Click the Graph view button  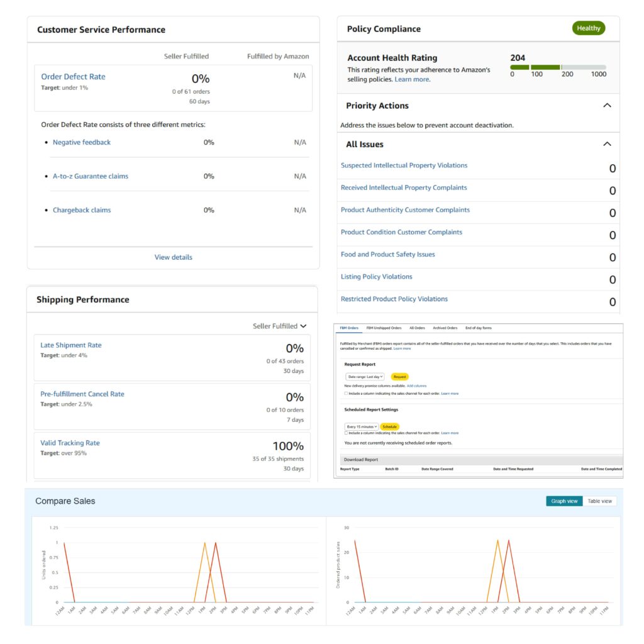click(564, 501)
